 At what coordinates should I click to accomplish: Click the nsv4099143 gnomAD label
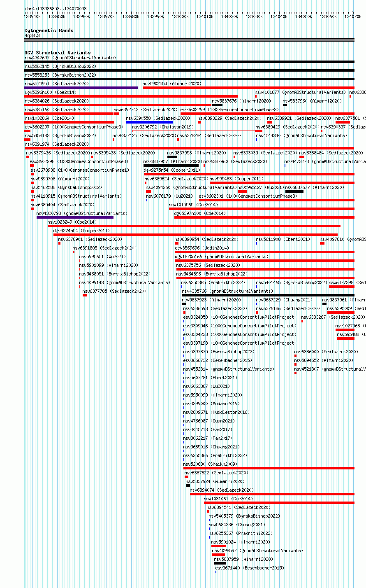click(x=125, y=282)
